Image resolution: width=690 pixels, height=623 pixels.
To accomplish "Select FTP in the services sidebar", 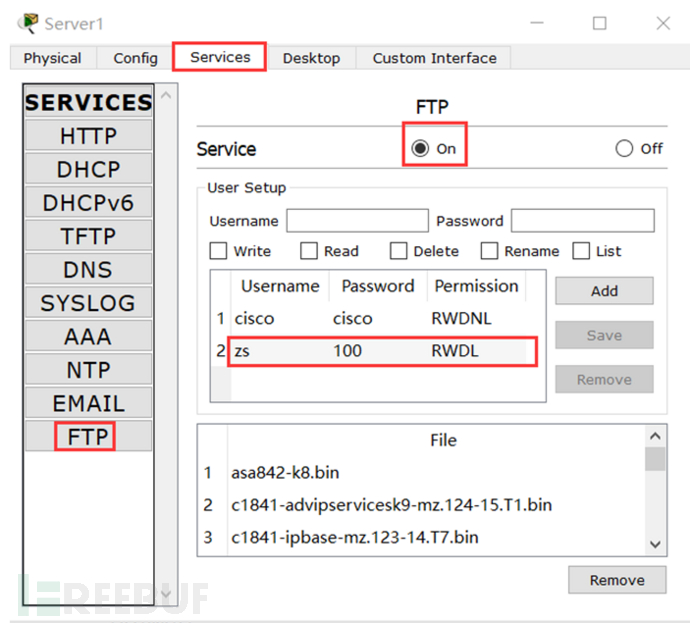I will click(x=88, y=436).
